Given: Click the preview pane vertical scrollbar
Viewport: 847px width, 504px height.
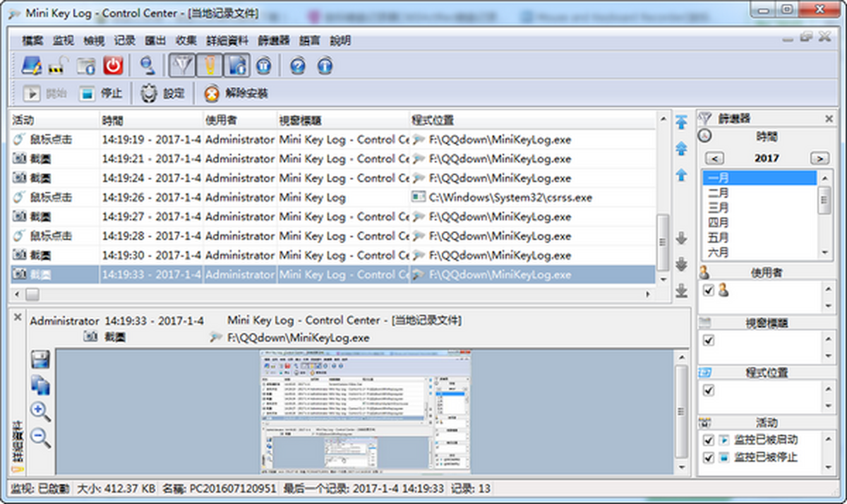Looking at the screenshot, I should (680, 412).
